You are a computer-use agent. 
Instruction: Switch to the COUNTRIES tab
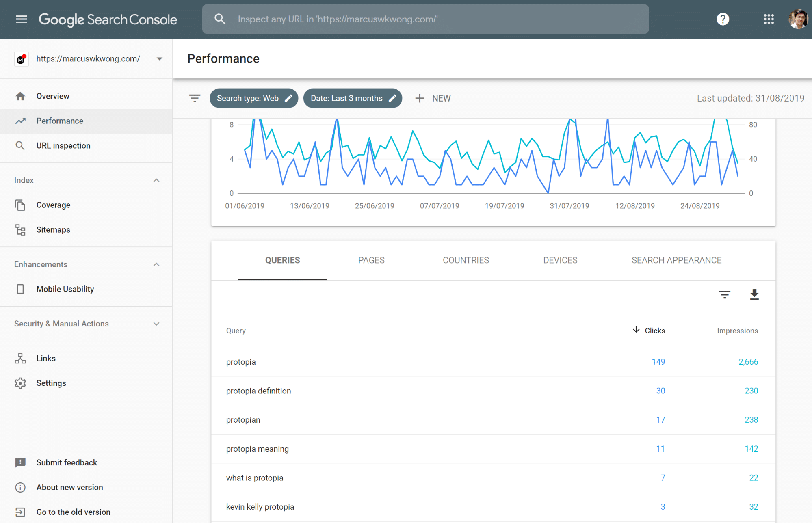tap(466, 260)
